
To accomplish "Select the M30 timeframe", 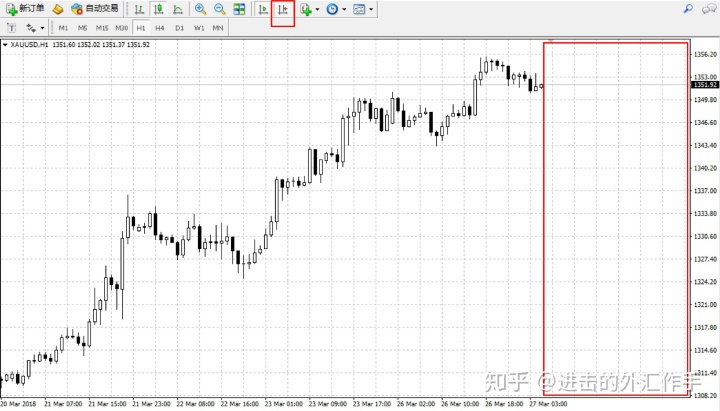I will [122, 28].
